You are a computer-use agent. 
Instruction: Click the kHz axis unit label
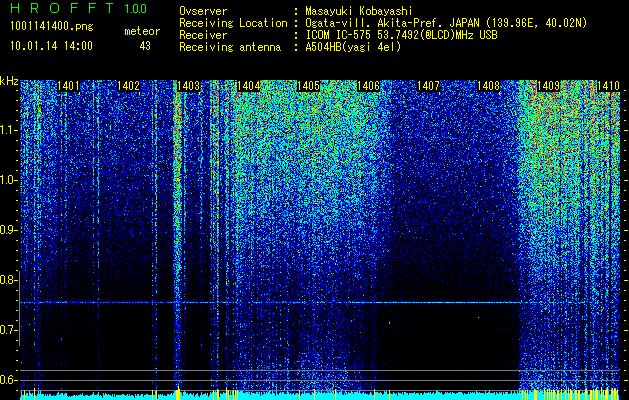coord(9,81)
